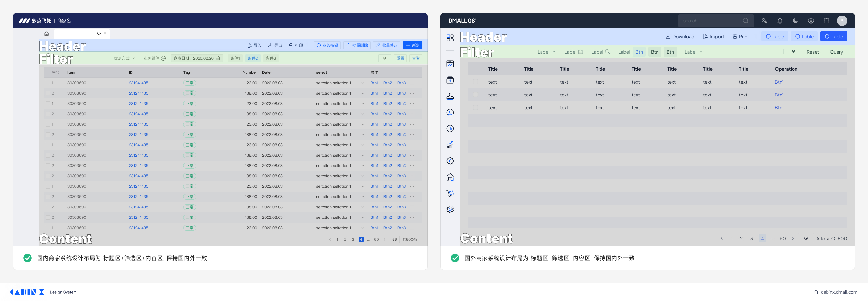Tick the third 'text' row checkbox
868x301 pixels.
pyautogui.click(x=475, y=108)
